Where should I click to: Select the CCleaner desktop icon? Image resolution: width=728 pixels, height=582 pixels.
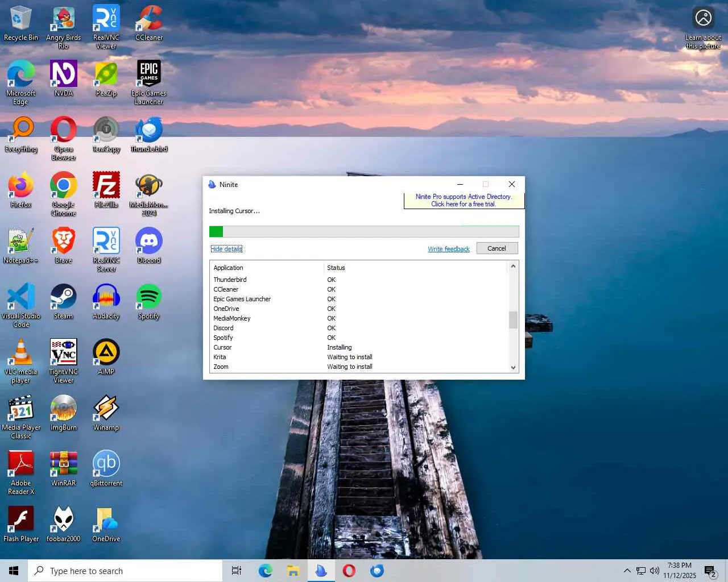coord(149,23)
